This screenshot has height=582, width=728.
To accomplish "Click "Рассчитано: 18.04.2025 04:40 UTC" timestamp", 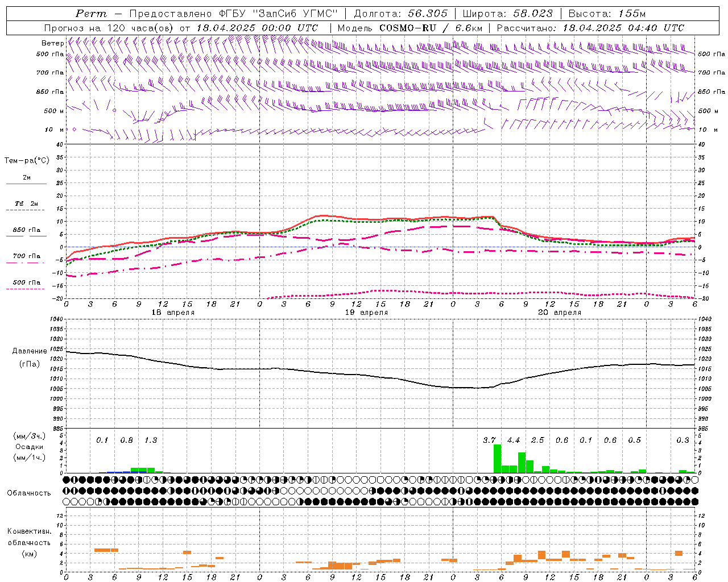I will click(x=590, y=28).
